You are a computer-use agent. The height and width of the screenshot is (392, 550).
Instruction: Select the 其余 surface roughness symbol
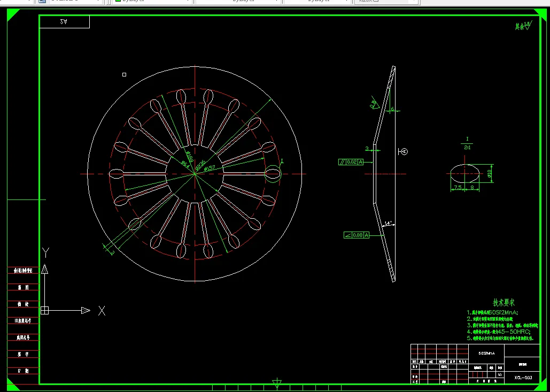click(x=523, y=26)
